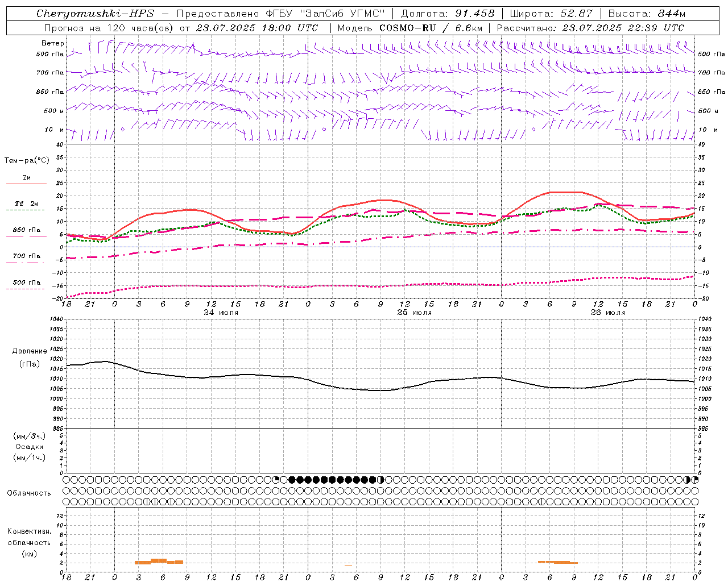Select the forecast start time 23.07.2025 18:00 UTC
This screenshot has width=728, height=582.
(257, 28)
